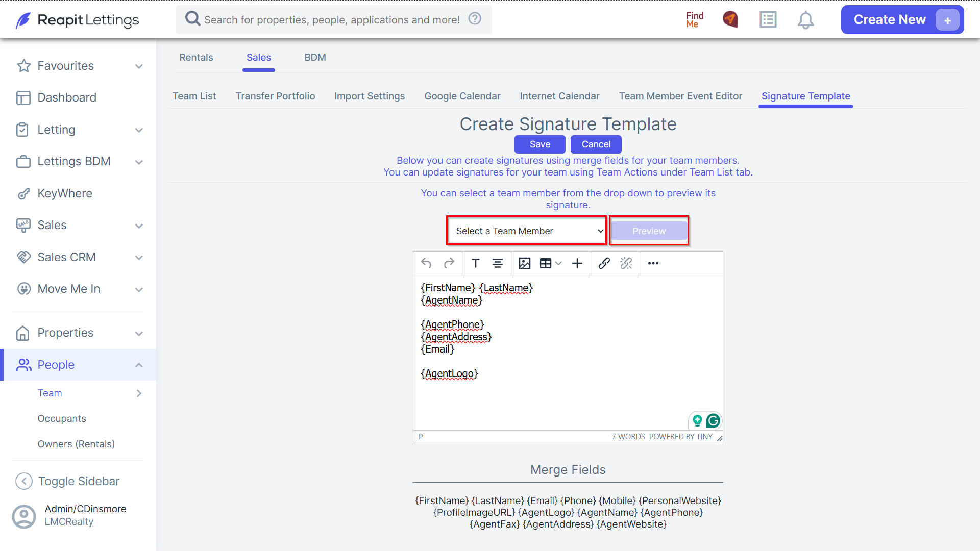Viewport: 980px width, 551px height.
Task: Open Occupants under People
Action: [62, 418]
